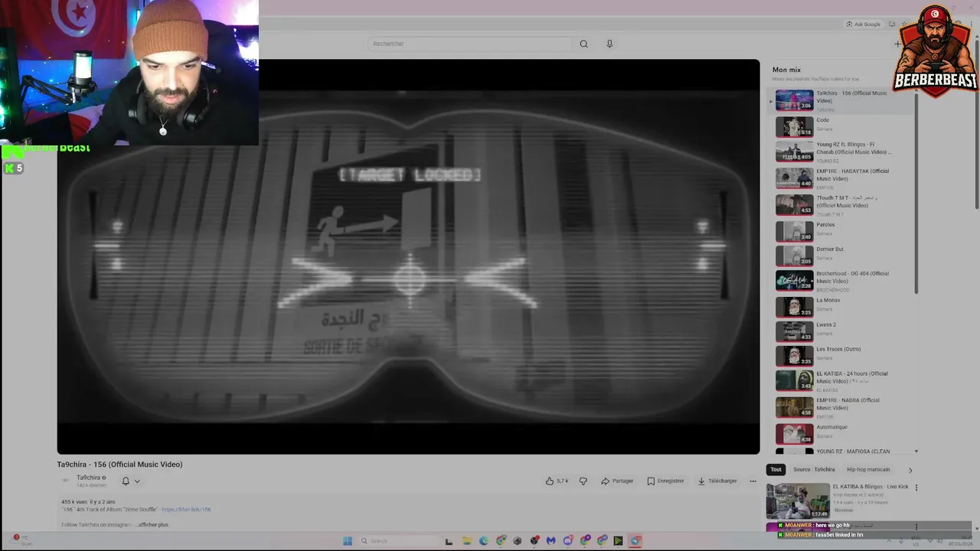Click the search magnifier icon
Screen dimensions: 980x551
583,44
